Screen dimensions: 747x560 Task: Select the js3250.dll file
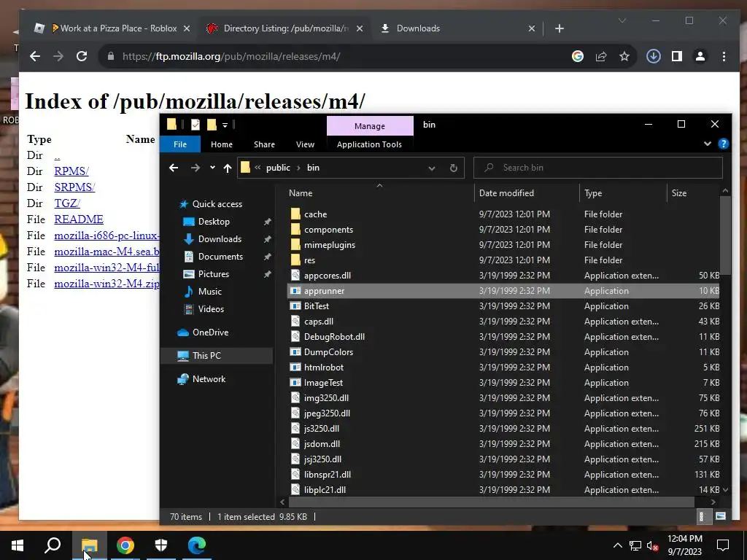(503, 429)
